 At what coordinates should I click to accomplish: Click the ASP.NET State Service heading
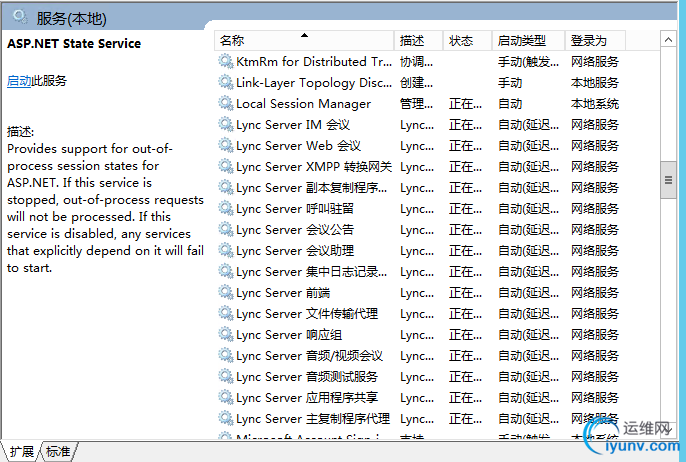click(74, 43)
